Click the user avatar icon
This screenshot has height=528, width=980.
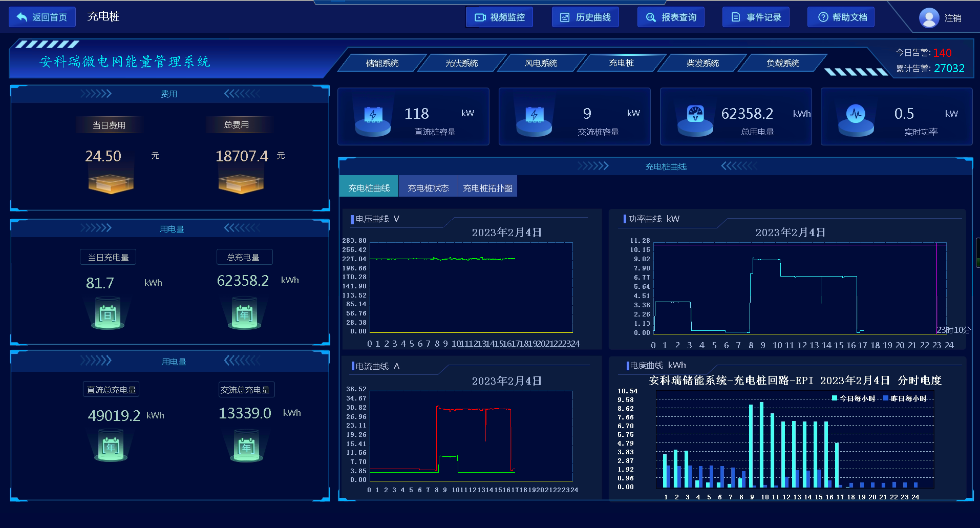(x=929, y=18)
